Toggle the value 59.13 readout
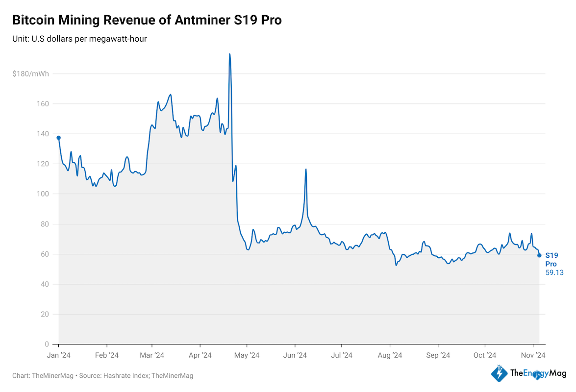576x392 pixels. [554, 272]
